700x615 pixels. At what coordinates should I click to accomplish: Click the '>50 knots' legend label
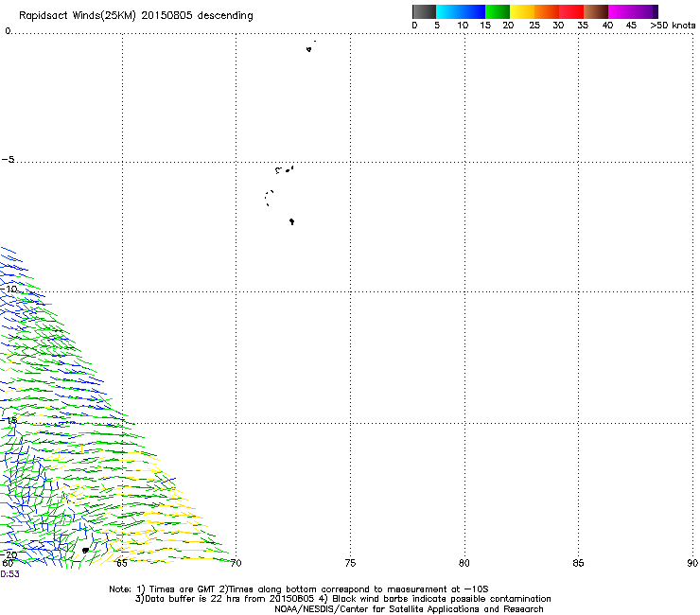673,26
